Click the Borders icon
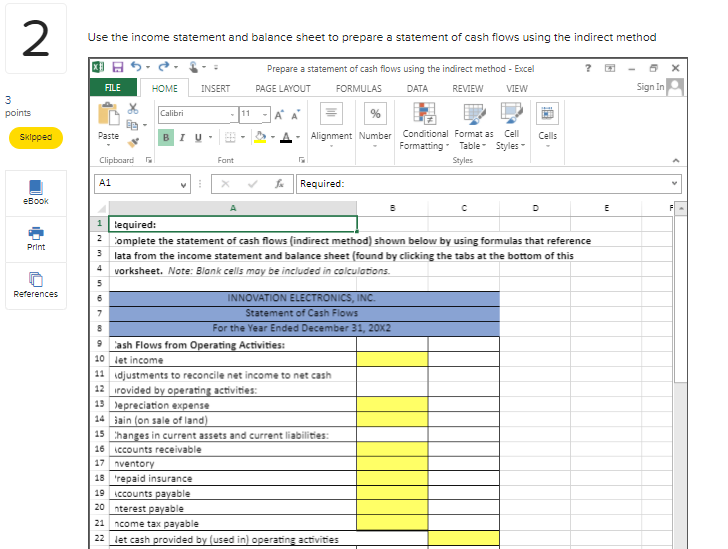This screenshot has width=728, height=549. pyautogui.click(x=230, y=137)
